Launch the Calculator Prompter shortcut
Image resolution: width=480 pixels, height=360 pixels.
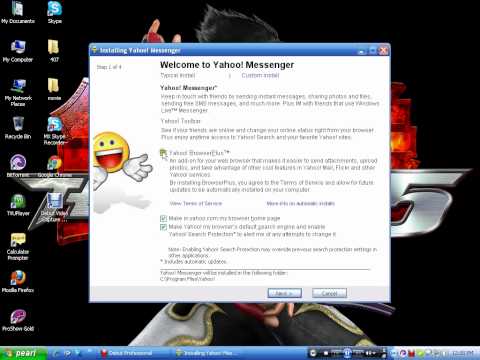18,247
